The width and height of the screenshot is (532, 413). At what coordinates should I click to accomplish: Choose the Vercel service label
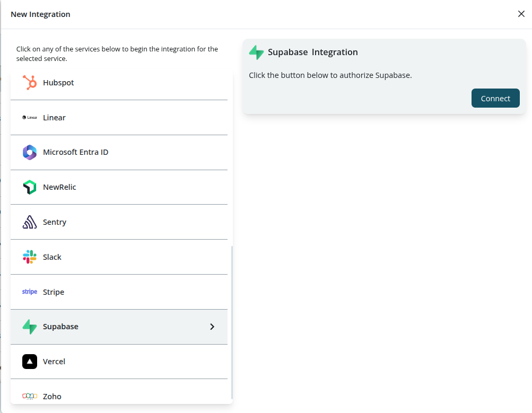coord(54,362)
